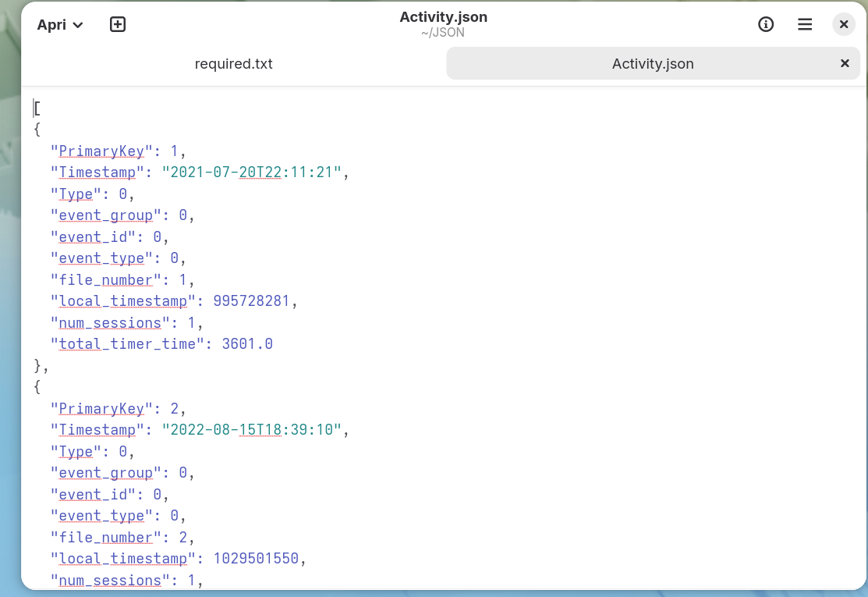Click the "file_number": 1 line
Viewport: 868px width, 597px height.
tap(122, 279)
